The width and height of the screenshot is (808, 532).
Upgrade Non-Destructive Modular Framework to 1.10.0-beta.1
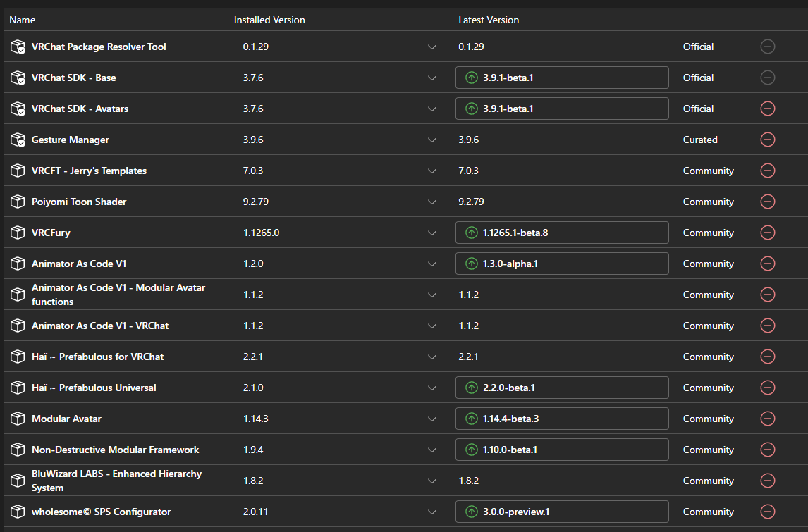point(562,450)
